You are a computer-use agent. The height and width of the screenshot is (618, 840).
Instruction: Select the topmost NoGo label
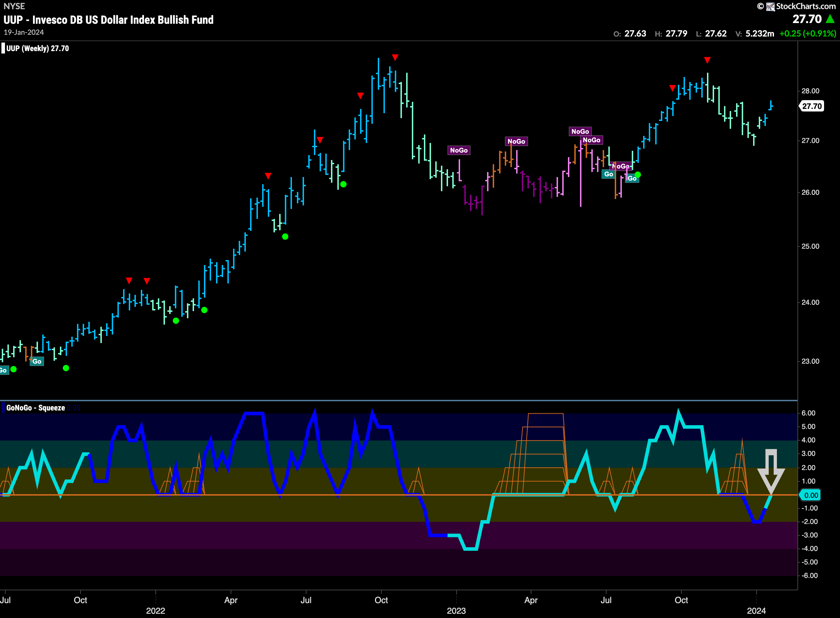(580, 131)
